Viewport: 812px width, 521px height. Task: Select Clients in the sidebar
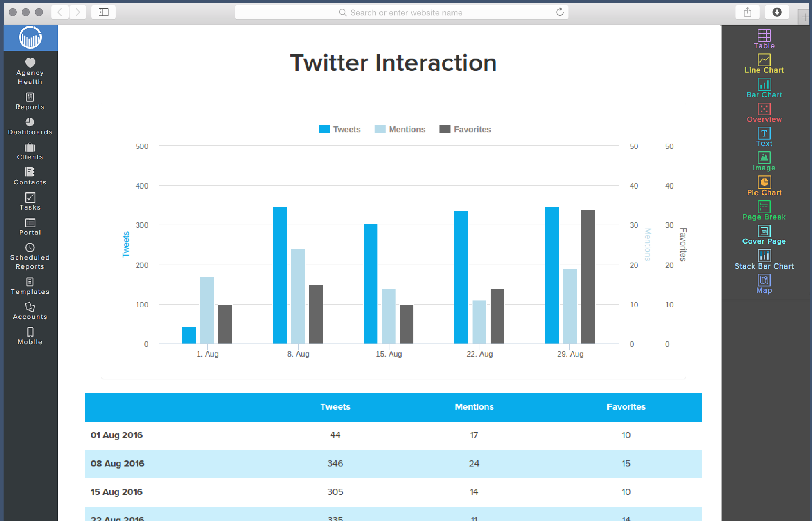30,152
